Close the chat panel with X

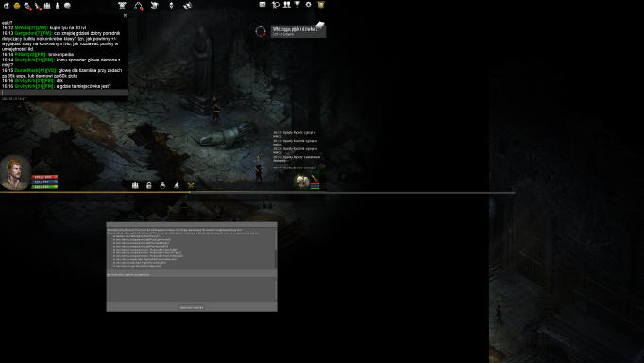(125, 16)
